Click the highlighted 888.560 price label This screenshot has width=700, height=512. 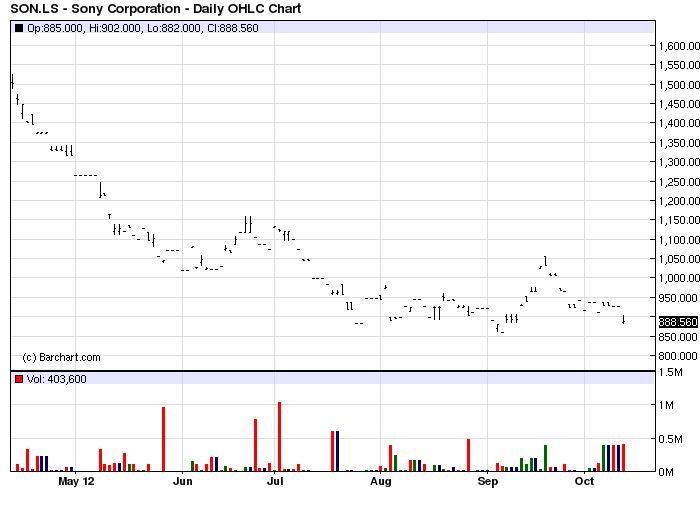click(x=678, y=322)
